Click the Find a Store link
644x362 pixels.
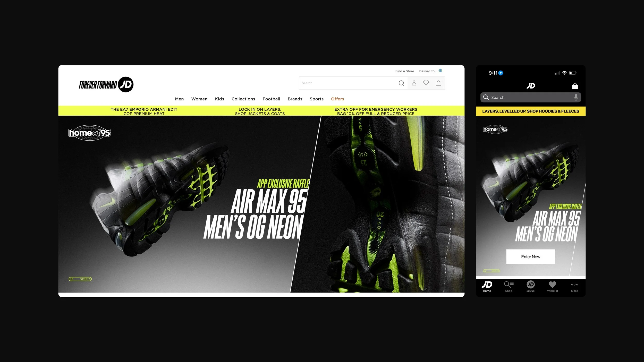[x=405, y=71]
